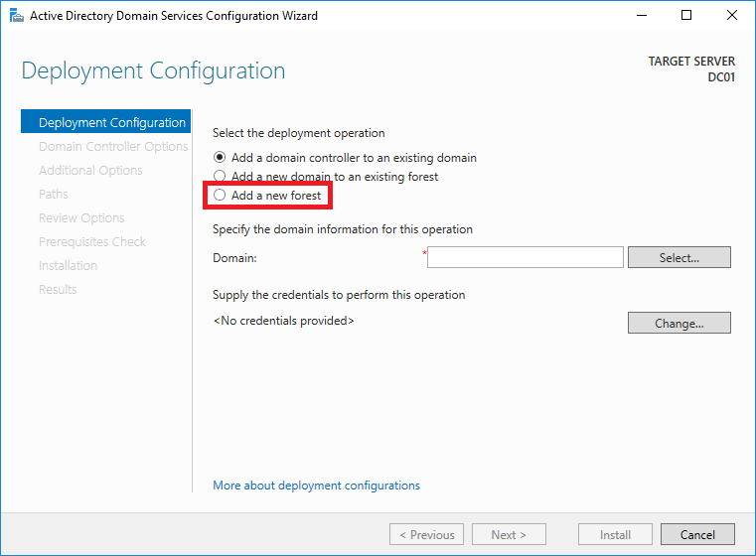
Task: Open Additional Options in the sidebar
Action: pos(90,170)
